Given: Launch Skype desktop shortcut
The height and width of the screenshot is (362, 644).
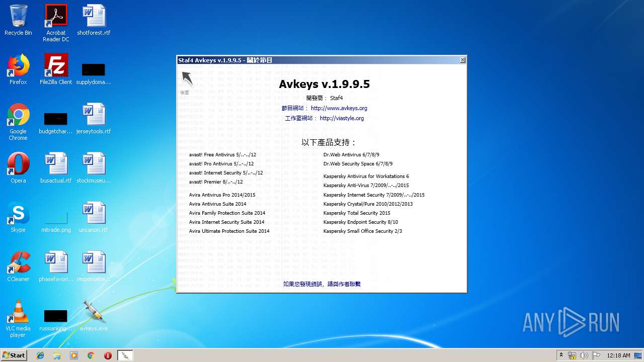Looking at the screenshot, I should click(x=18, y=217).
